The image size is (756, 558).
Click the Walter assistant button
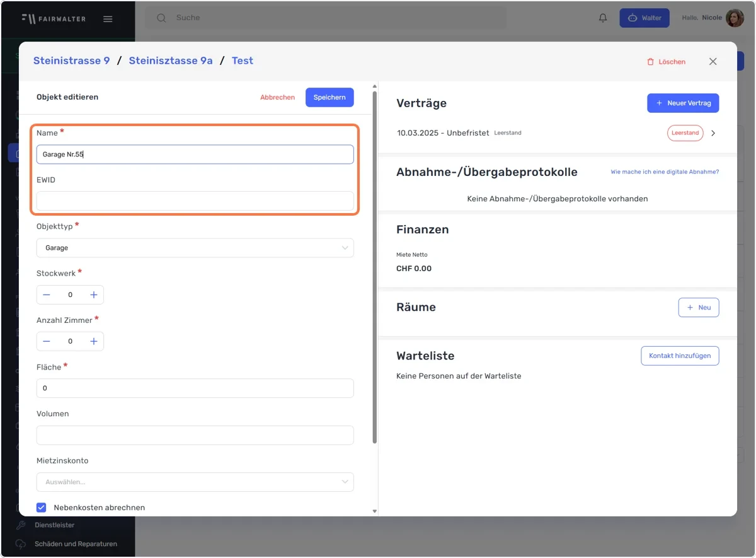[644, 18]
